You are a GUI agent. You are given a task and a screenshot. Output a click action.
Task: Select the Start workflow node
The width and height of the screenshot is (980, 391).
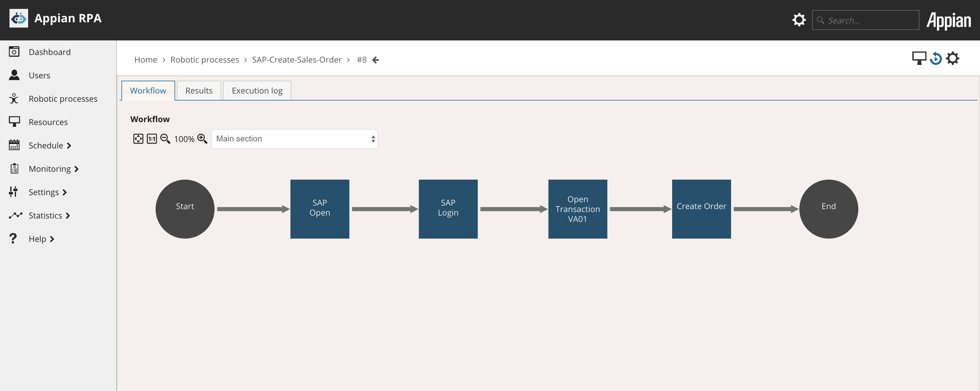pyautogui.click(x=185, y=209)
